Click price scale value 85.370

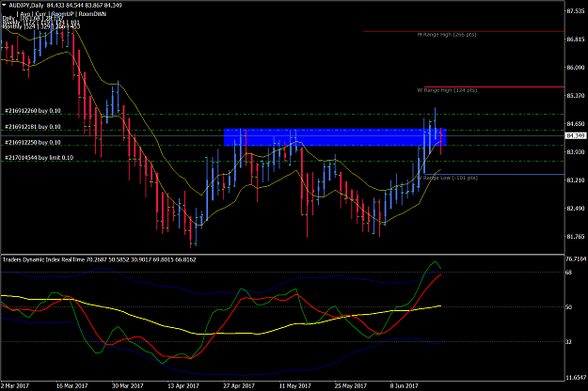[576, 96]
